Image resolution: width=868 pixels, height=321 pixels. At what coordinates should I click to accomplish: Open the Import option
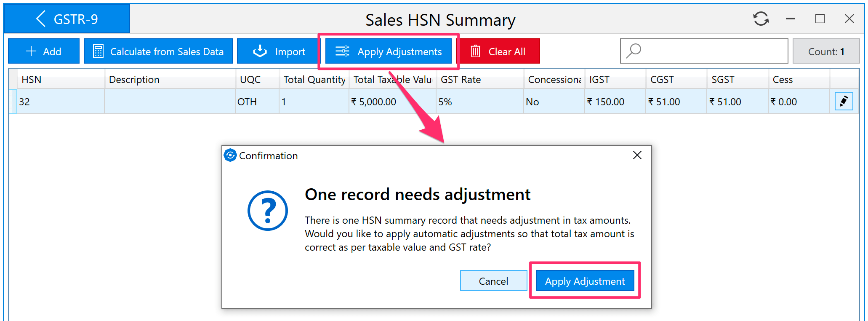[279, 51]
